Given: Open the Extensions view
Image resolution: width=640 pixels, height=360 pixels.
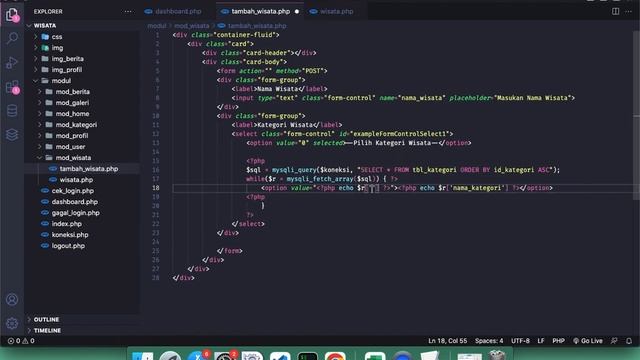Looking at the screenshot, I should tap(12, 87).
